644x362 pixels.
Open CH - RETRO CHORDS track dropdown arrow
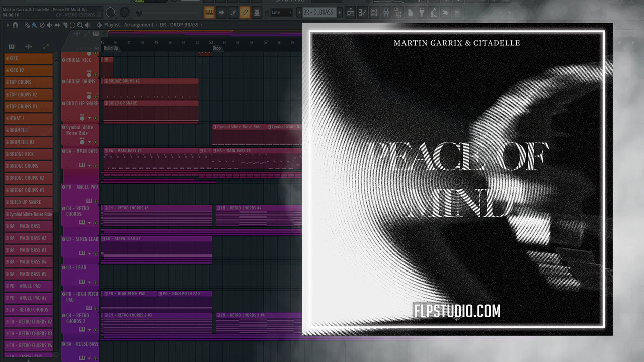point(89,222)
